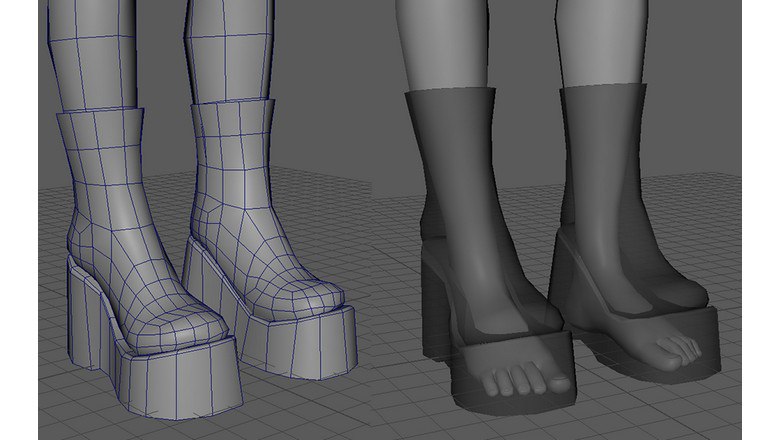780x440 pixels.
Task: Select the wireframe left boot platform sole
Action: 179,378
